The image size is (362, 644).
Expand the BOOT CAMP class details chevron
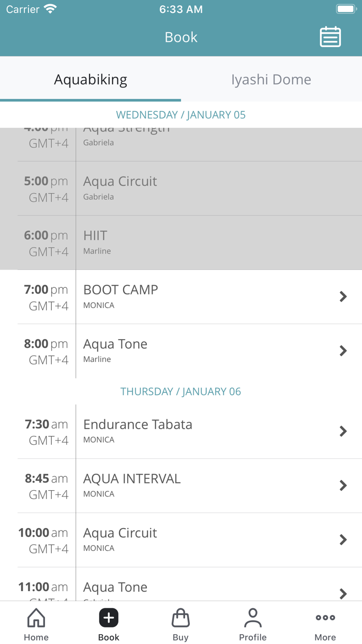[343, 296]
